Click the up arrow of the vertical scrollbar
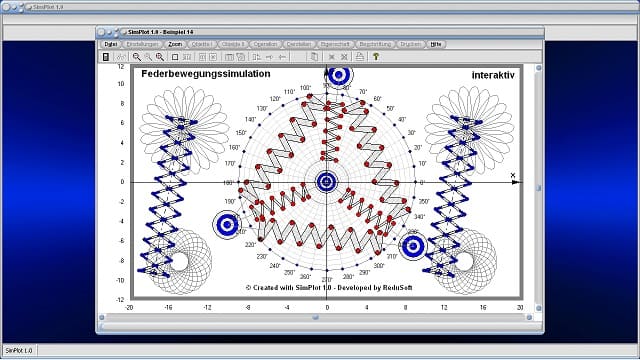 [x=538, y=68]
